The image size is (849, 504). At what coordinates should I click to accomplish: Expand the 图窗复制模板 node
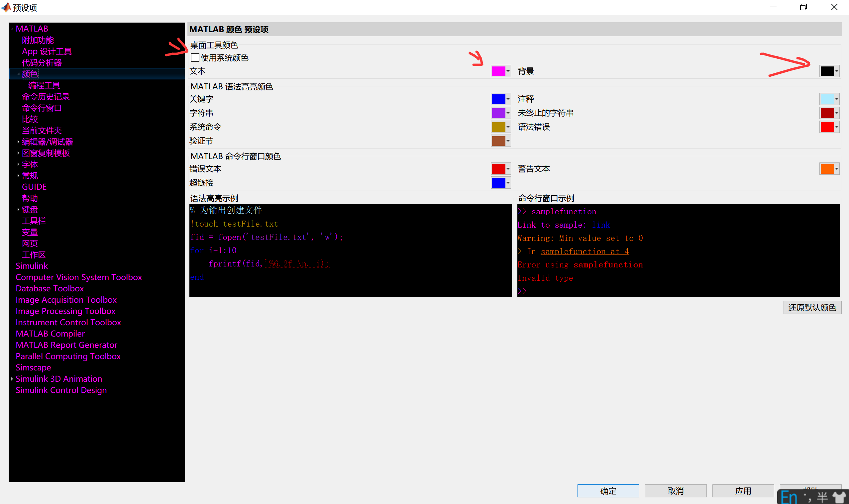point(18,153)
